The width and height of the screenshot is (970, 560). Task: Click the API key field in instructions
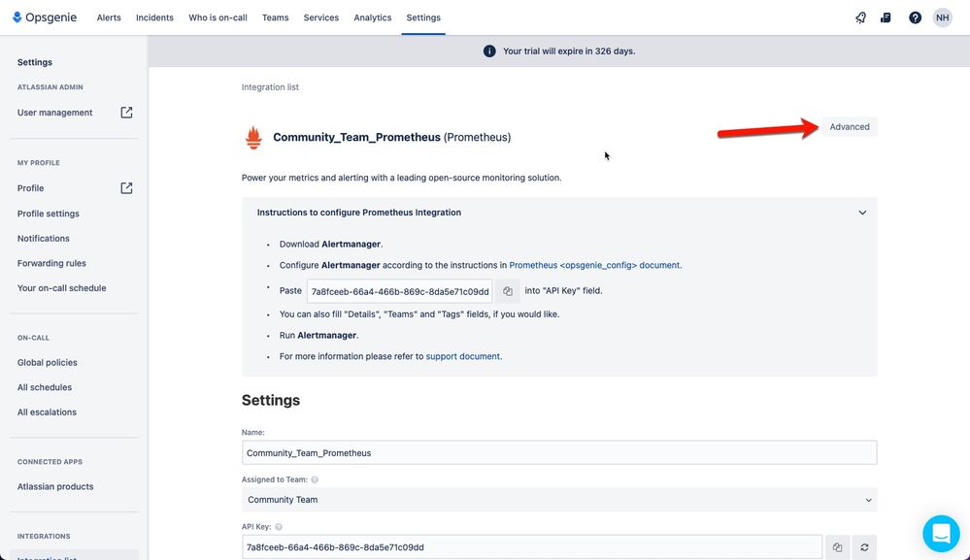pos(400,291)
